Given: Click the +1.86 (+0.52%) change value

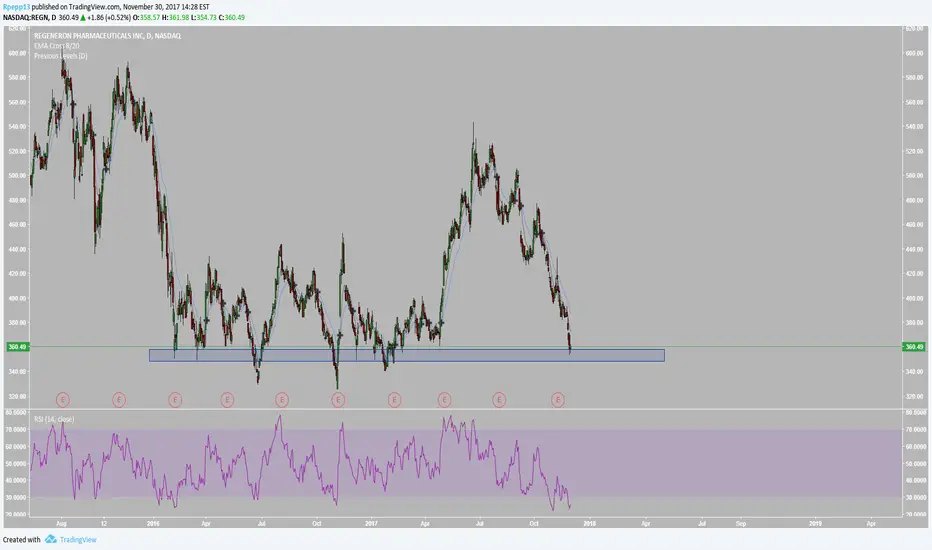Looking at the screenshot, I should click(109, 18).
